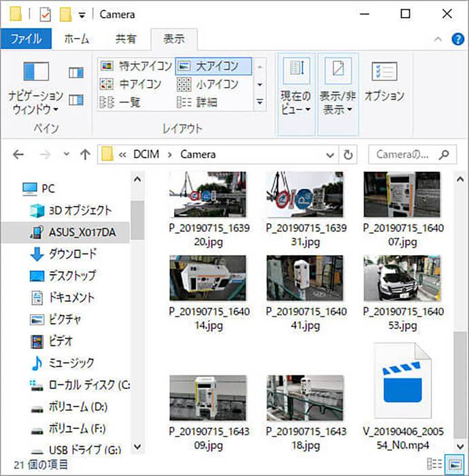
Task: Open デスクトップ in navigation pane
Action: tap(63, 276)
